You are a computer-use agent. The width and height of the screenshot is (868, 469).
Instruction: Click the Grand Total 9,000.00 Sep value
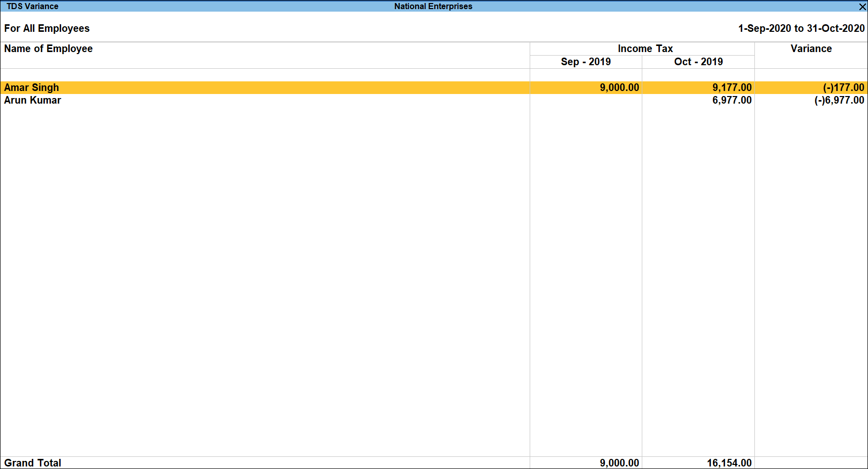click(x=619, y=462)
